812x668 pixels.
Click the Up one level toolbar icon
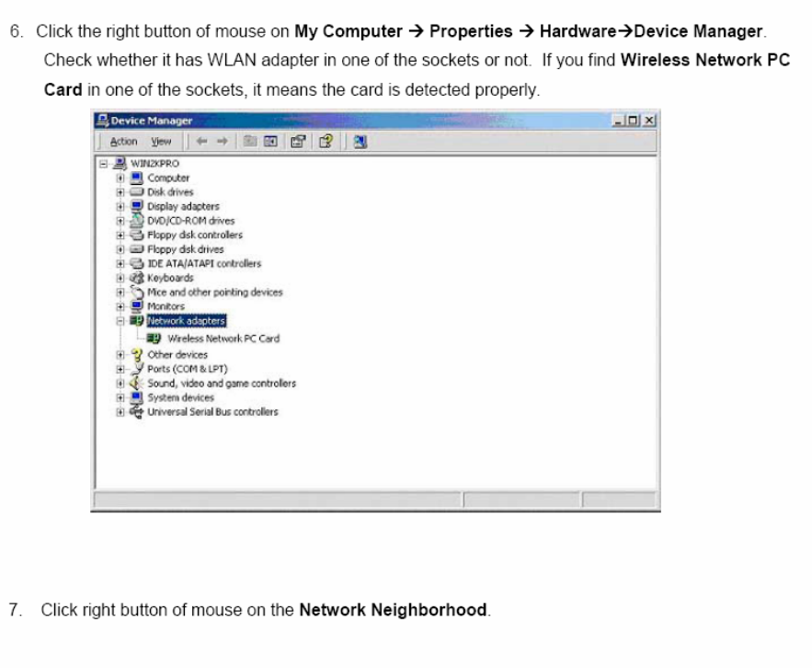click(250, 141)
